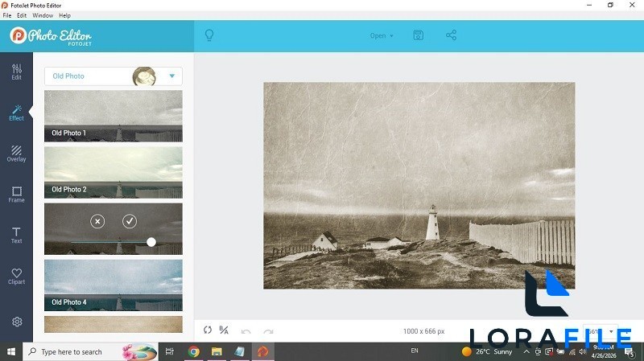
Task: Apply the effect with checkmark icon
Action: (x=130, y=222)
